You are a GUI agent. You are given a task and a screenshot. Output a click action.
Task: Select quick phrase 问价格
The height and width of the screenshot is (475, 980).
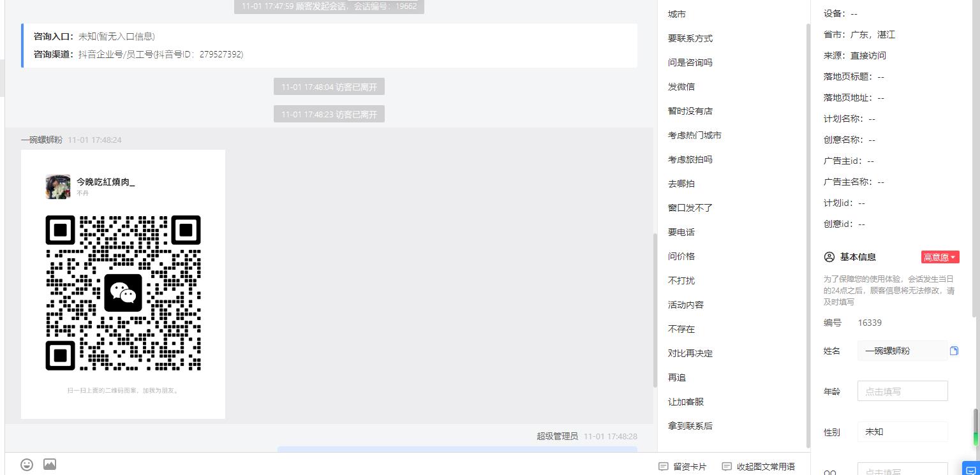tap(681, 256)
